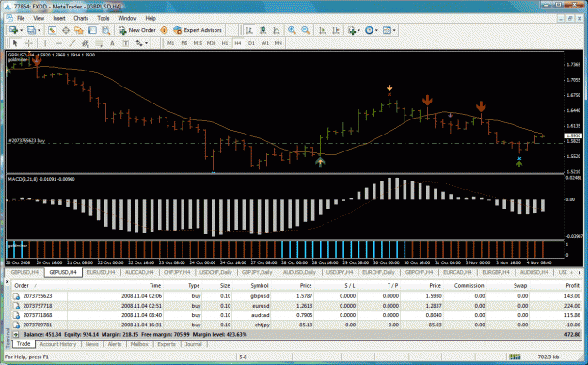588x365 pixels.
Task: Close the Terminal panel with x
Action: click(8, 281)
